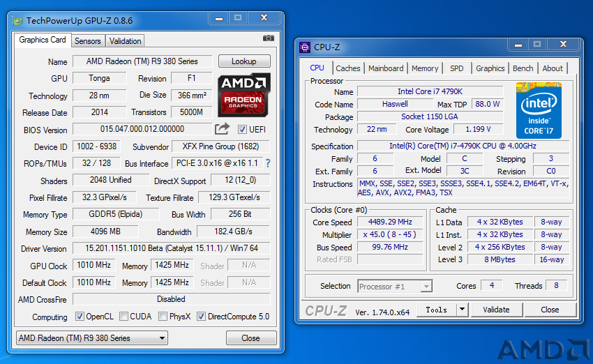Open the SPD tab in CPU-Z

pyautogui.click(x=456, y=68)
